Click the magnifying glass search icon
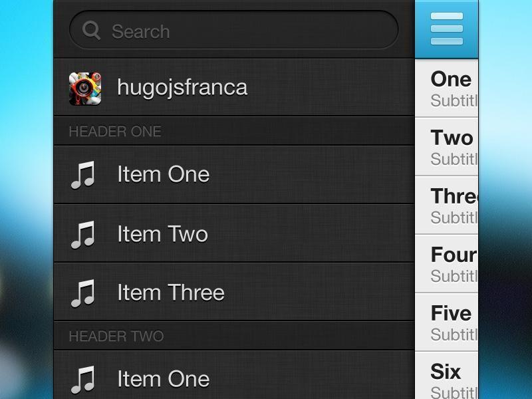This screenshot has height=399, width=532. [x=91, y=30]
